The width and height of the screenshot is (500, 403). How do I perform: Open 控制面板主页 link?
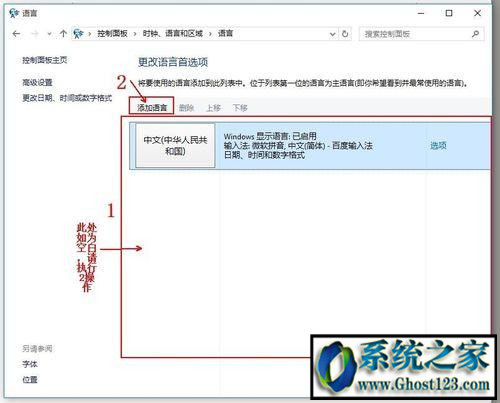[45, 60]
